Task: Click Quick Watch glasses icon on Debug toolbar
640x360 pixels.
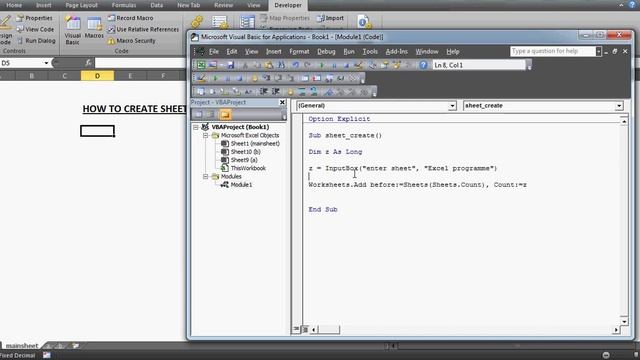Action: pos(340,78)
